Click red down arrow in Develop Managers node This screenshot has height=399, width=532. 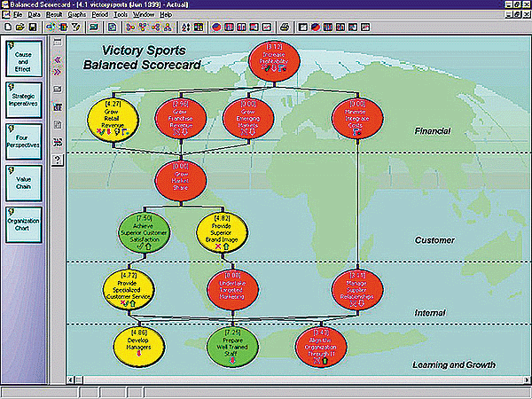tap(138, 354)
